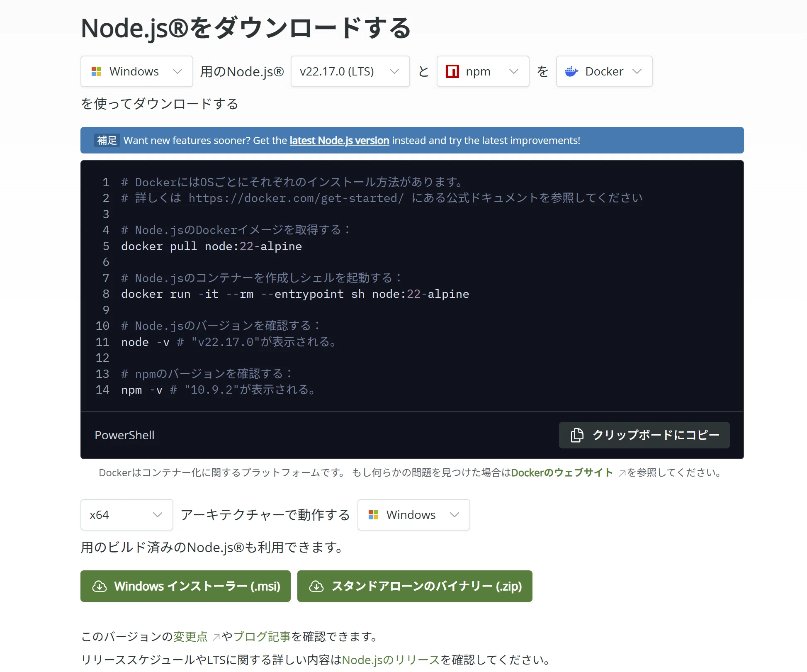
Task: Click the comment # npmのバージョンを確認する
Action: pyautogui.click(x=207, y=374)
